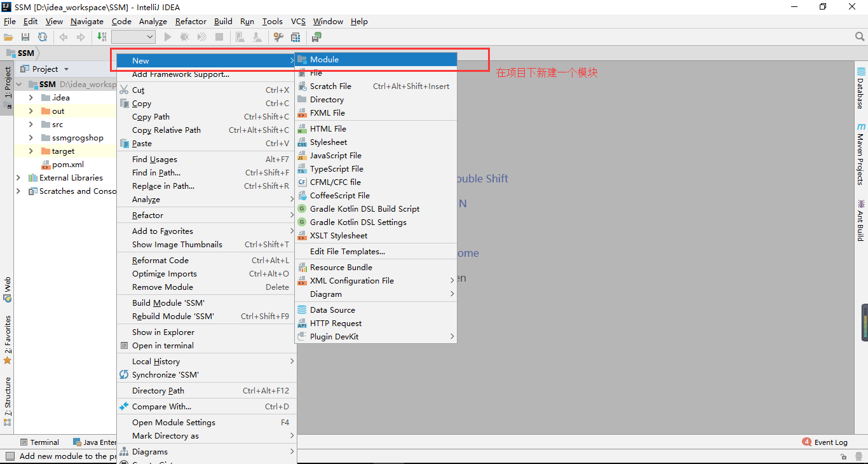
Task: Click the Stop square toolbar icon
Action: (x=219, y=38)
